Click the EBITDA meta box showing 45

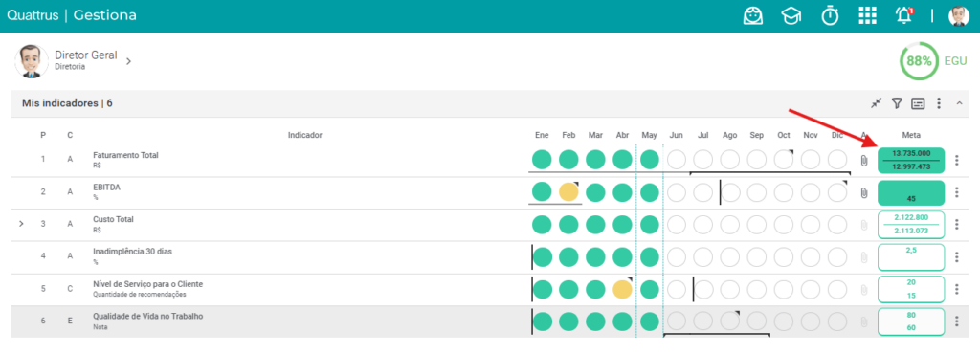pos(911,193)
